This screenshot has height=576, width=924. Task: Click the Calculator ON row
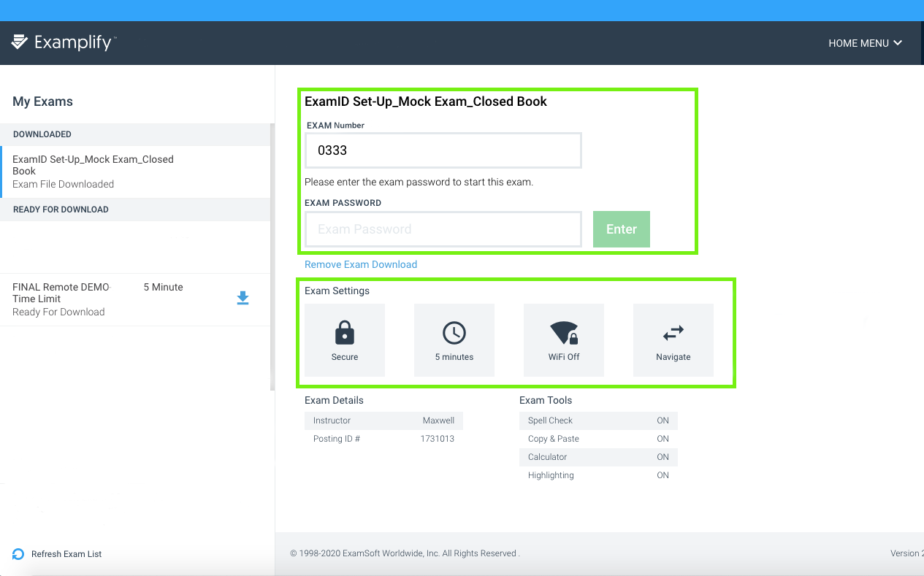598,457
